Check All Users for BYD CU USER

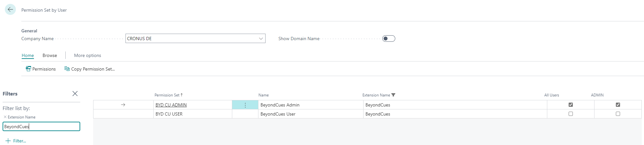(571, 114)
